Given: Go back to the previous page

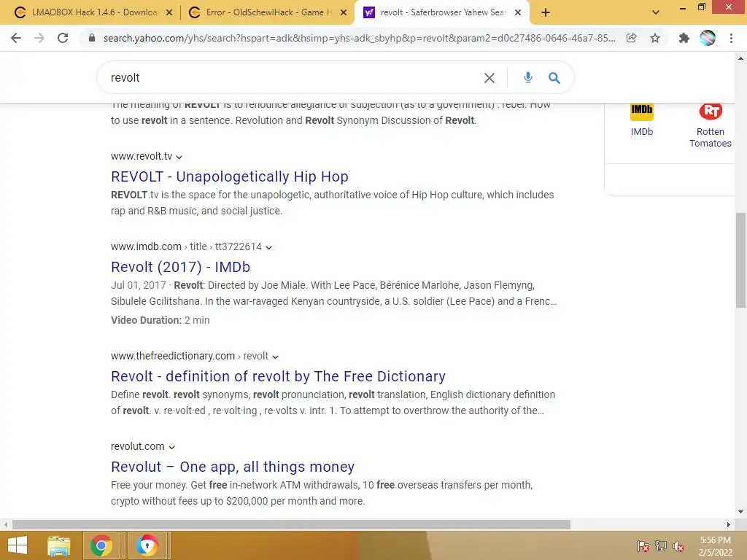Looking at the screenshot, I should (16, 38).
